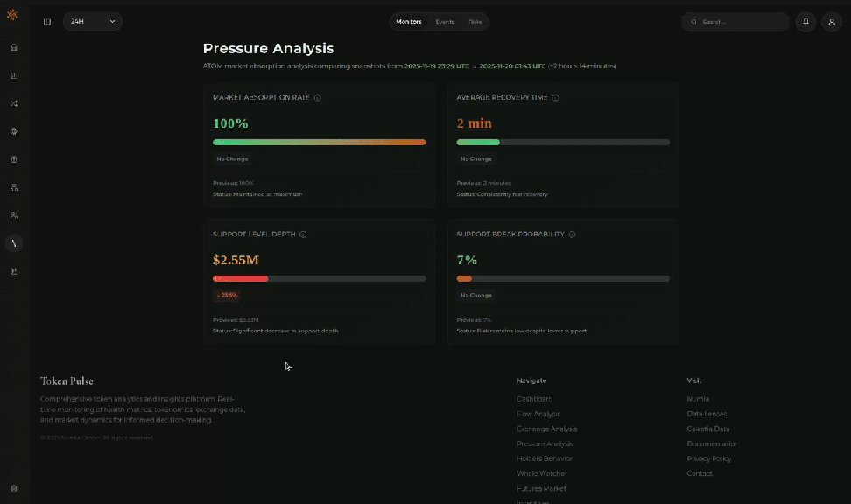Click the 100% absorption rate value
This screenshot has height=504, width=851.
[x=230, y=123]
